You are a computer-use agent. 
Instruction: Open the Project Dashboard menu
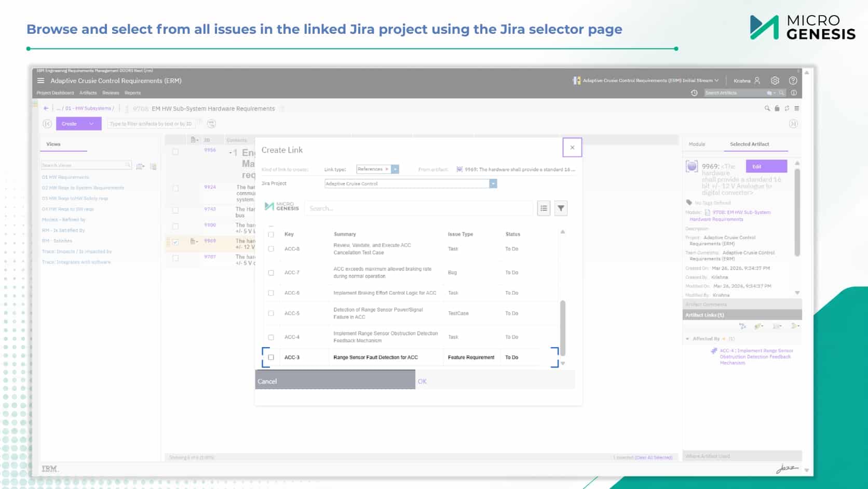point(55,93)
